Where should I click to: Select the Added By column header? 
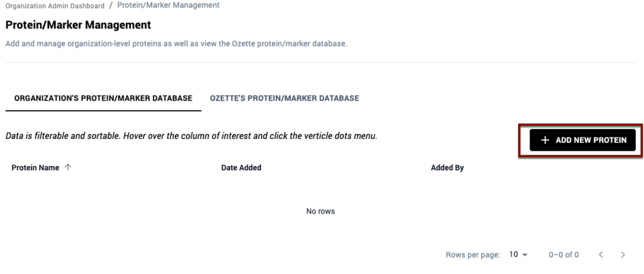[x=447, y=168]
